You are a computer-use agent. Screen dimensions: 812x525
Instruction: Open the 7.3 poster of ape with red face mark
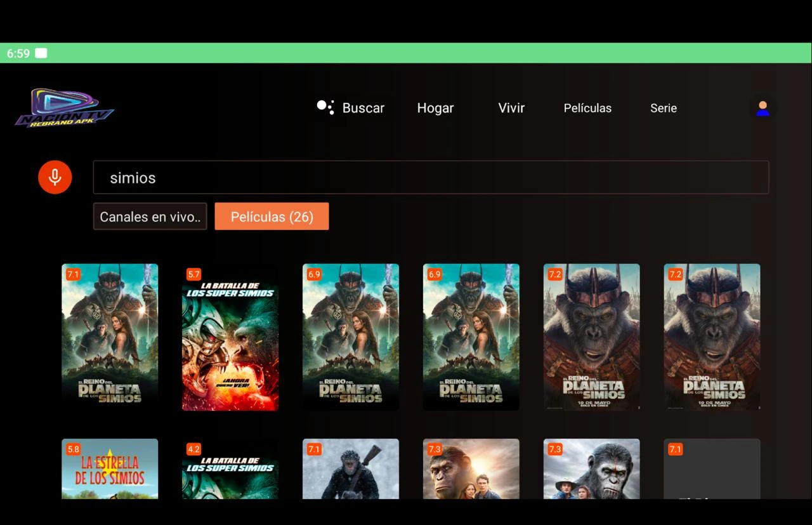[x=592, y=469]
